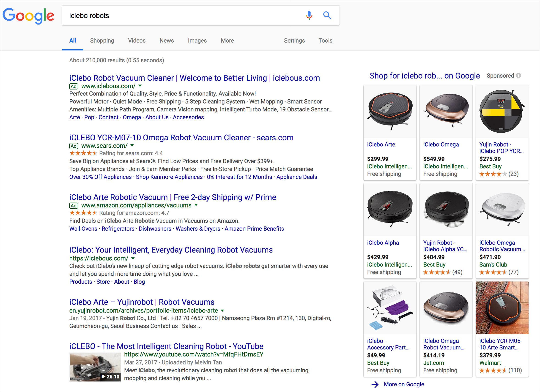Start voice search with microphone icon
Image resolution: width=540 pixels, height=392 pixels.
pyautogui.click(x=309, y=15)
